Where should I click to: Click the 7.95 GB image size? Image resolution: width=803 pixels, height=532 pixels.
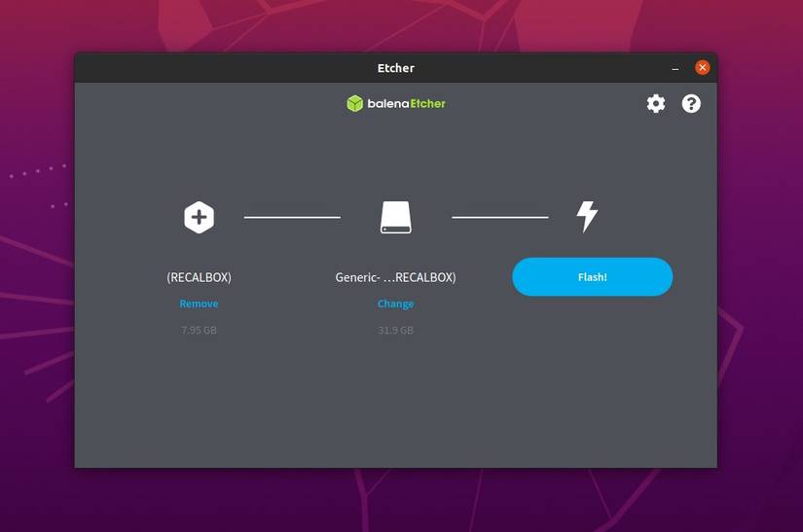pyautogui.click(x=199, y=331)
